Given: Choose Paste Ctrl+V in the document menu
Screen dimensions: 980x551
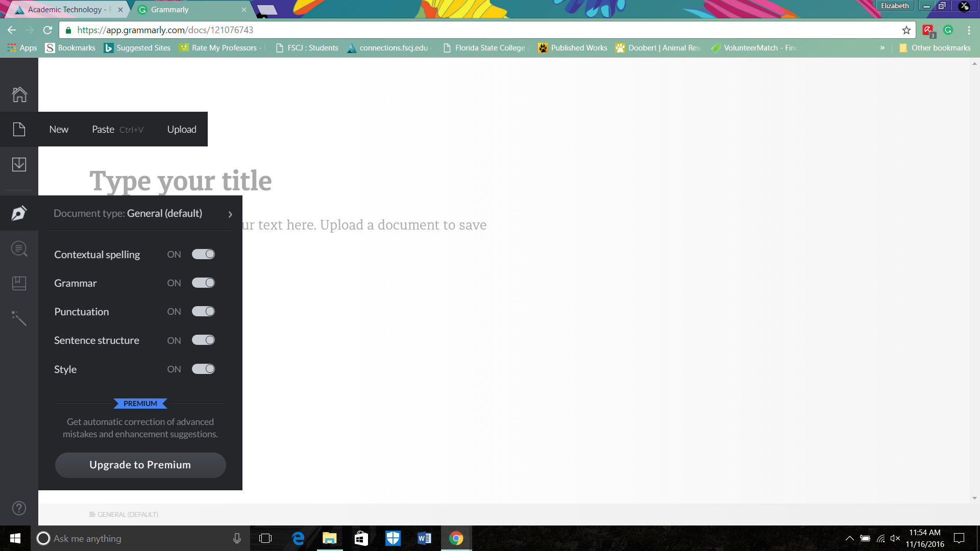Looking at the screenshot, I should click(118, 130).
